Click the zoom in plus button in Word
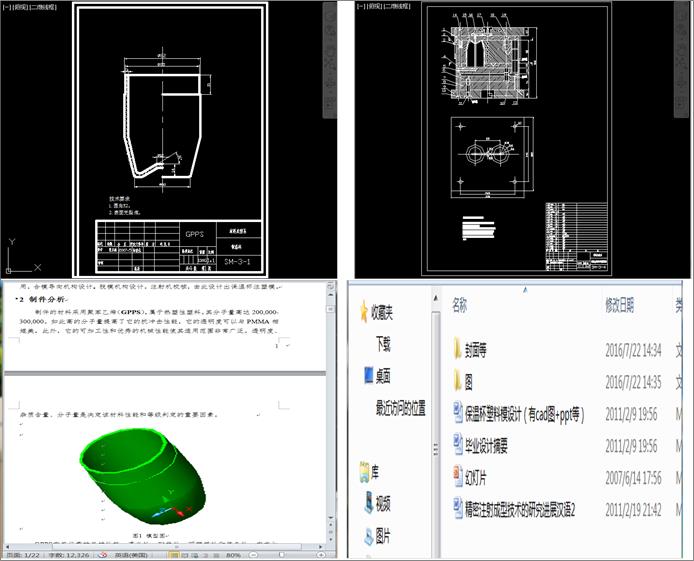The image size is (694, 561). coord(321,555)
